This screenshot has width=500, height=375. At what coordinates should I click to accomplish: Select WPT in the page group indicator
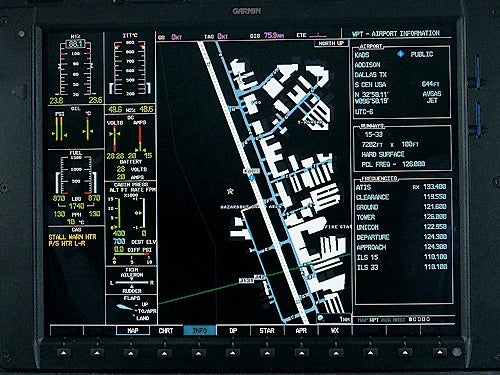click(374, 320)
